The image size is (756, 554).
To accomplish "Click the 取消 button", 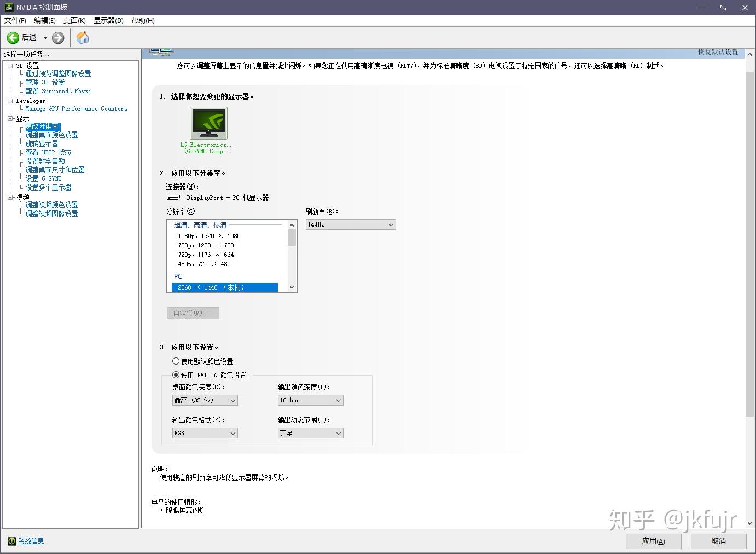I will [719, 541].
